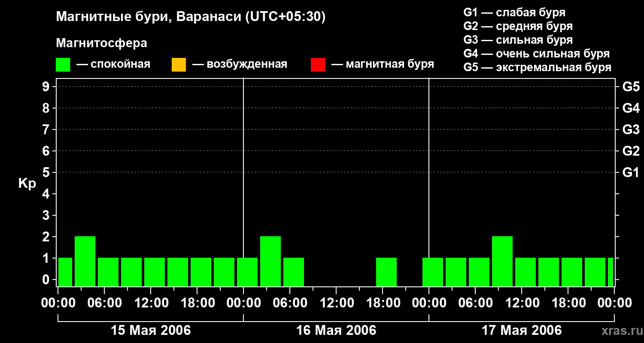
Task: Click the 'G1' label on right axis
Action: click(631, 172)
